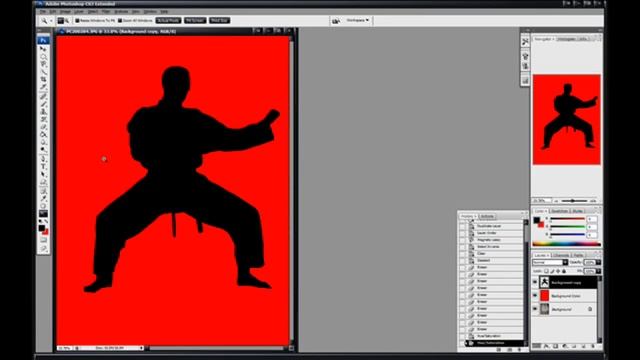Toggle lock position
640x360 pixels.
558,271
